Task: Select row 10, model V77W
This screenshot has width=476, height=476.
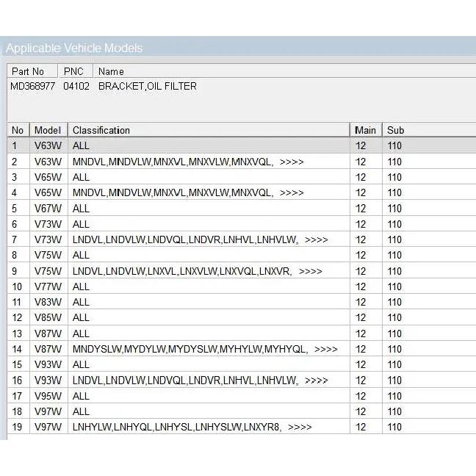Action: tap(242, 286)
